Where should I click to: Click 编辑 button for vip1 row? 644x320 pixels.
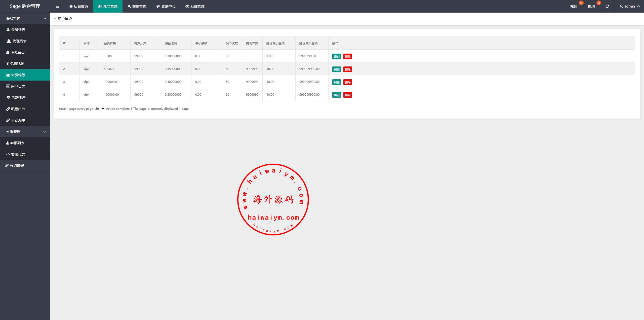tap(336, 56)
